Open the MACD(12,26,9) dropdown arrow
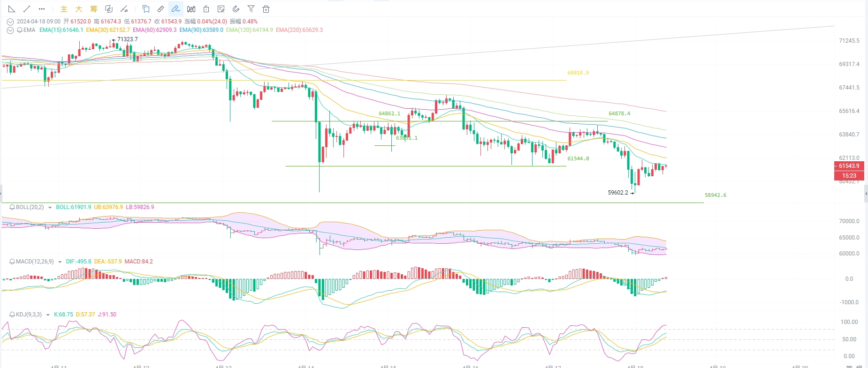The height and width of the screenshot is (368, 868). (x=60, y=262)
